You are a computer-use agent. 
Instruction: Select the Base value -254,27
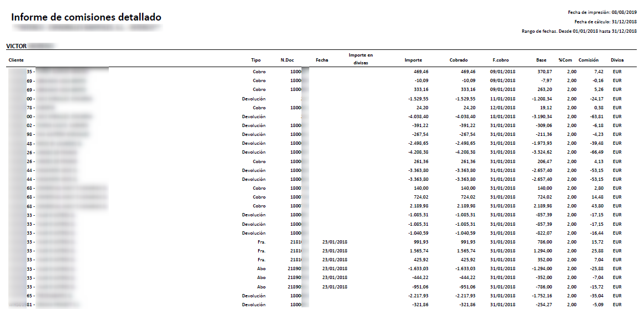pos(544,305)
